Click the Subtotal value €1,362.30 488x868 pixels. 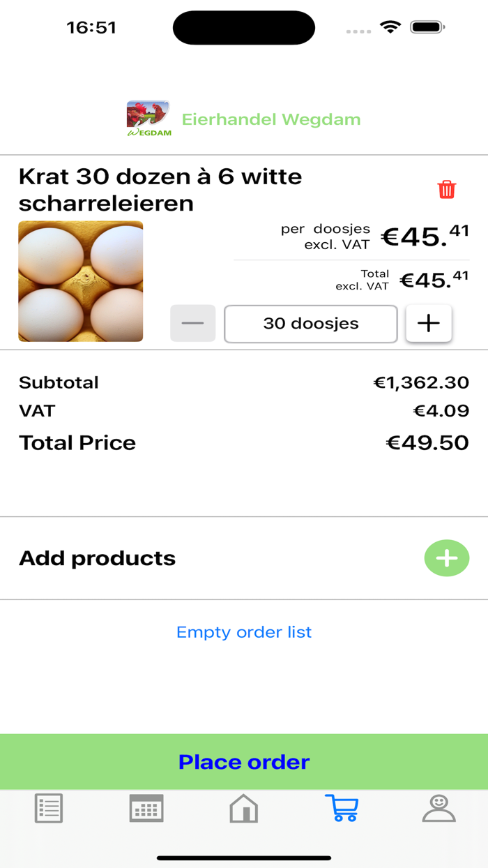422,382
